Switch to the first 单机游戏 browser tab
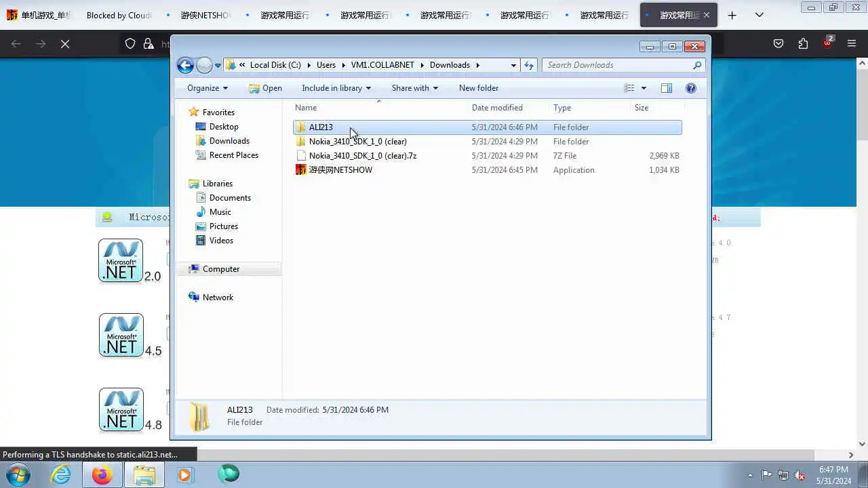The image size is (868, 488). click(39, 15)
